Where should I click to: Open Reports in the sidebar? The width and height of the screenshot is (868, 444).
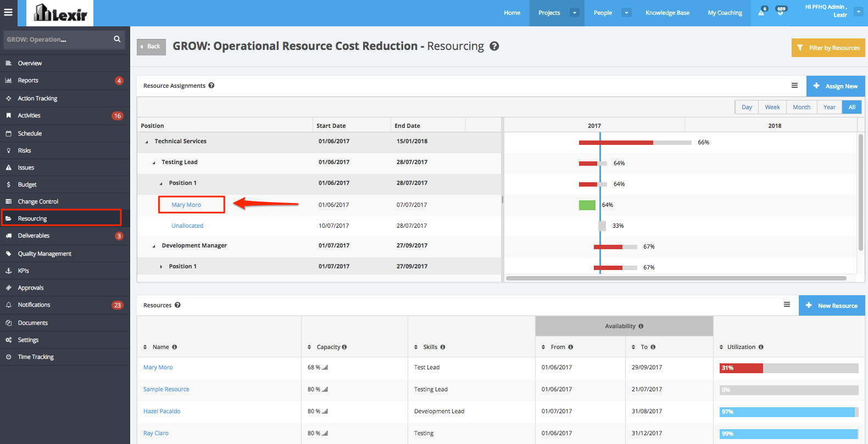65,80
